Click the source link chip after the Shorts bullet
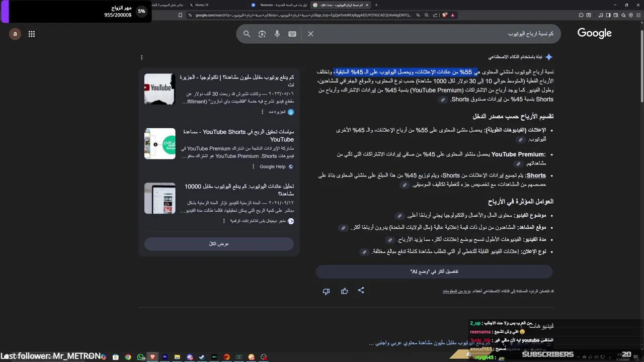 point(405,185)
